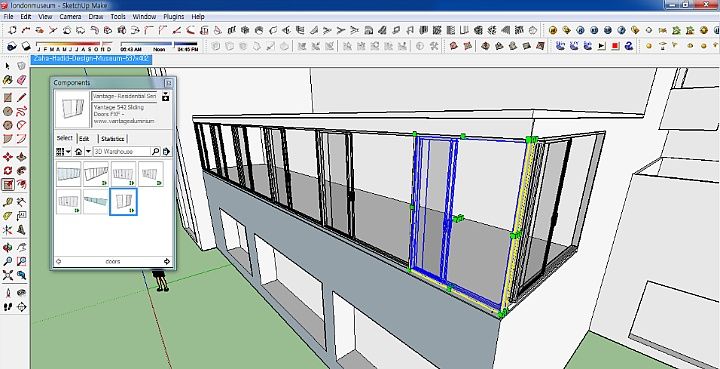Open the Draw menu

[x=96, y=17]
